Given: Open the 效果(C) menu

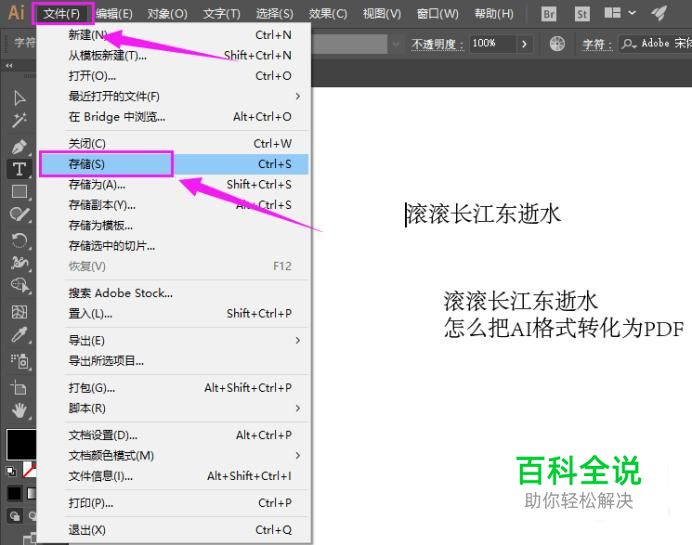Looking at the screenshot, I should tap(328, 14).
